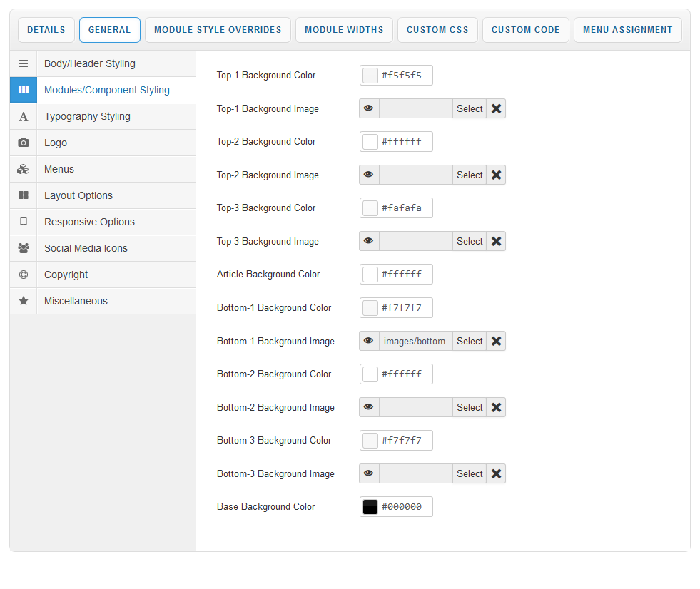
Task: Click the star icon beside Miscellaneous
Action: (x=24, y=301)
